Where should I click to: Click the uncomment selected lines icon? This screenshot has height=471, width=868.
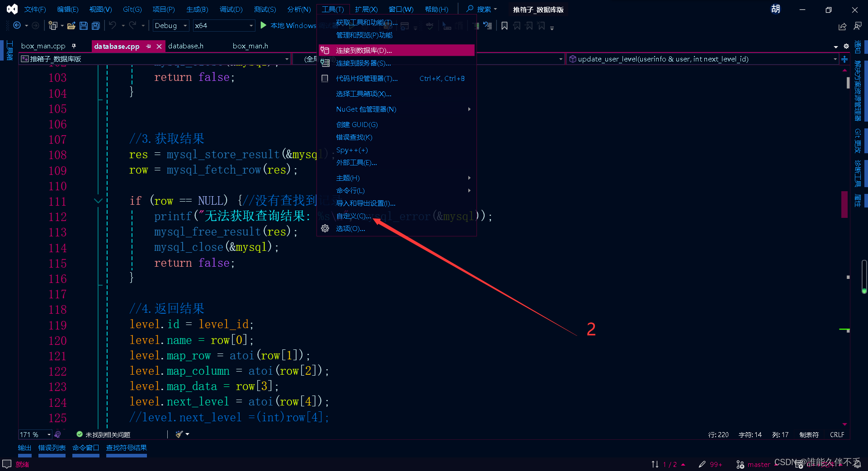(x=488, y=26)
